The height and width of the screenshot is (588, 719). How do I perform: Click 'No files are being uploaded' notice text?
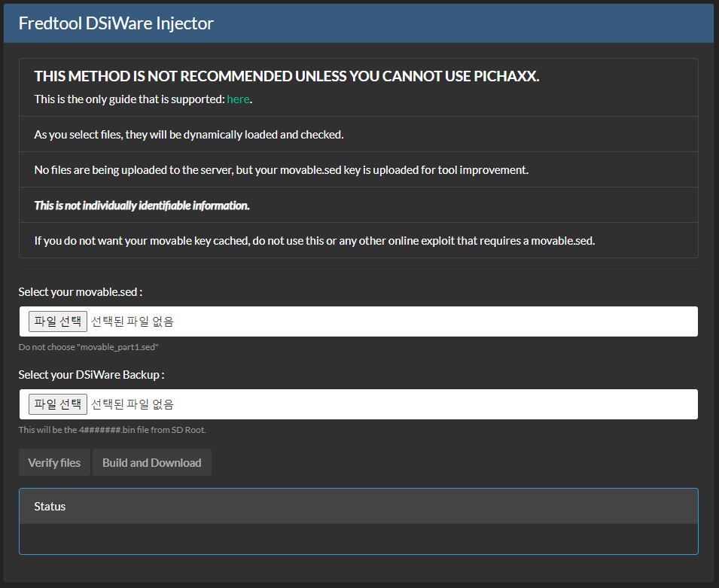point(281,170)
